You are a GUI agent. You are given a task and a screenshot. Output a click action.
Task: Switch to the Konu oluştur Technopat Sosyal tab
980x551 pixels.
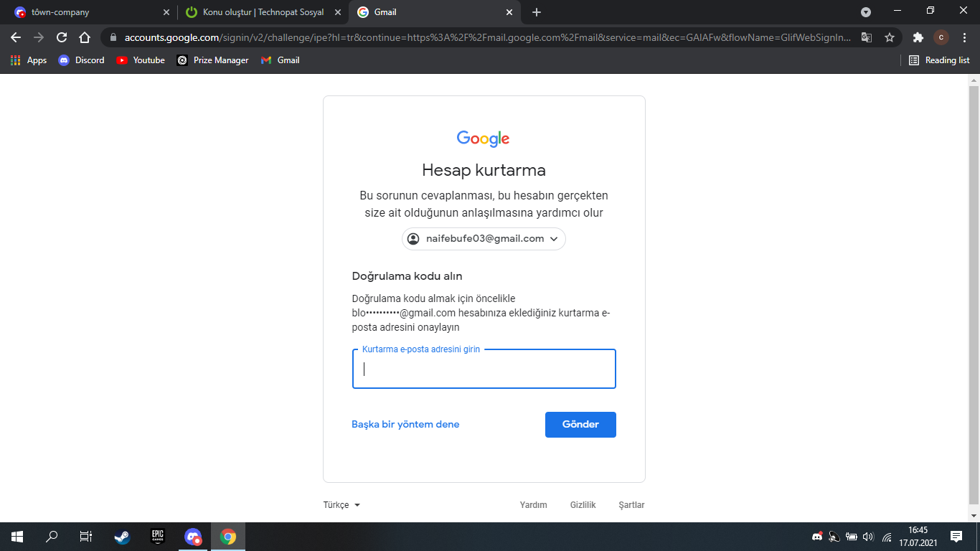tap(262, 12)
